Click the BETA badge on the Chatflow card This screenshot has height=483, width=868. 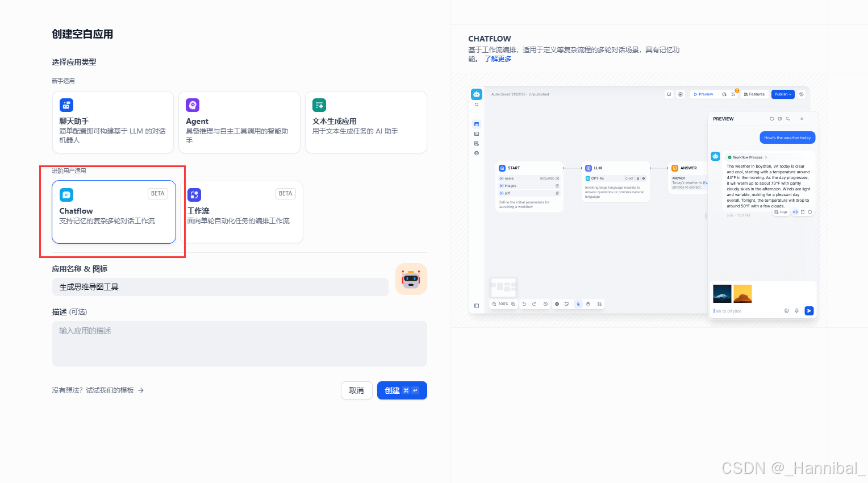[x=158, y=194]
